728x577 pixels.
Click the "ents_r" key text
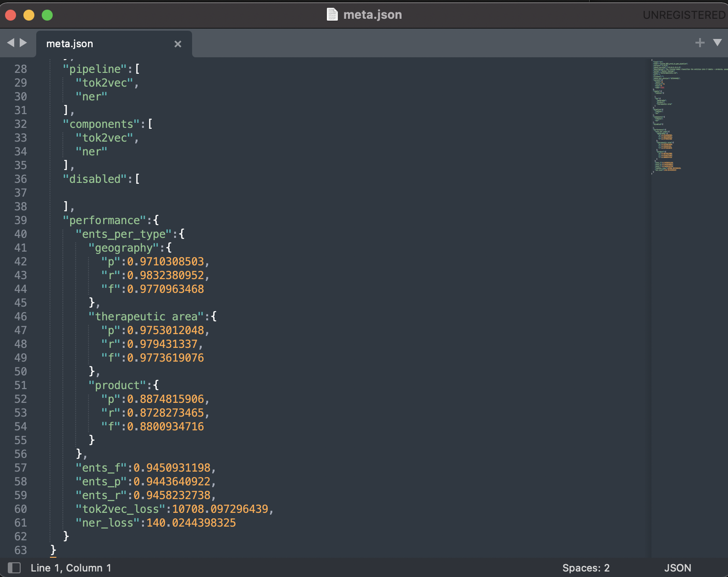101,495
